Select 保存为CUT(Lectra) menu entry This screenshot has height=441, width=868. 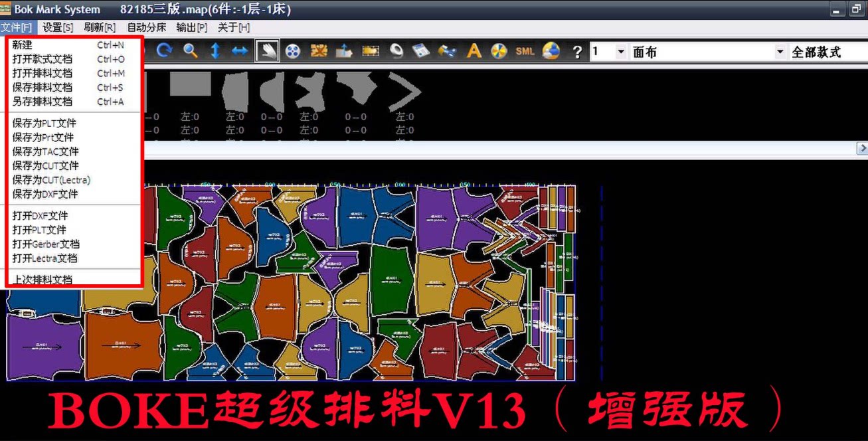tap(74, 180)
